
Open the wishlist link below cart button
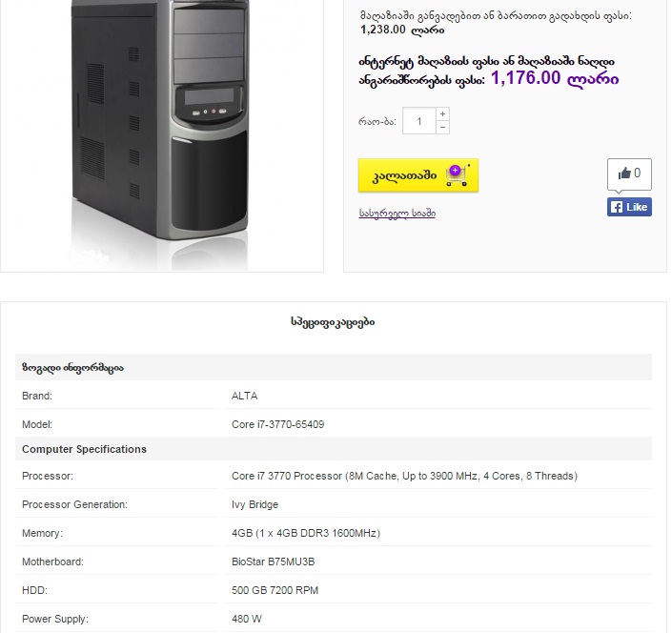tap(397, 213)
